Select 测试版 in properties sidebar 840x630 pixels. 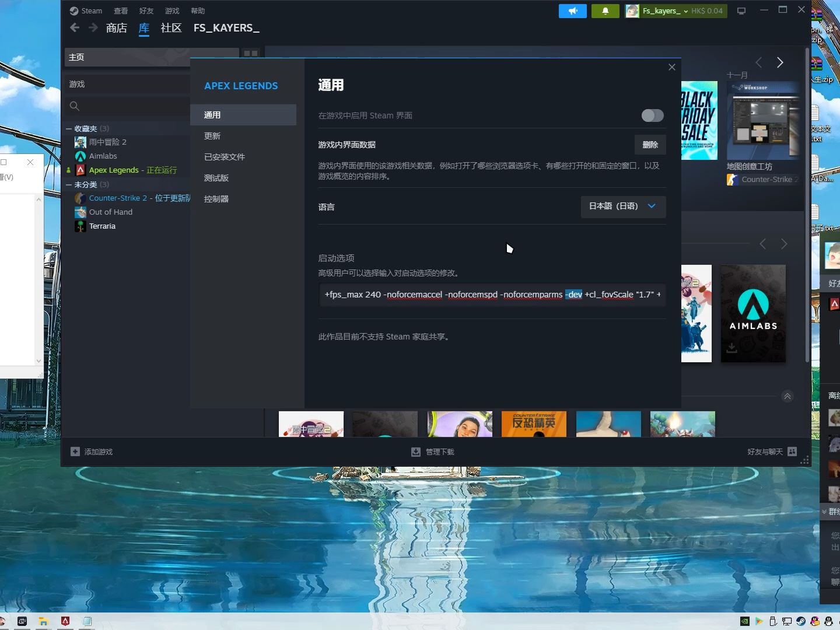[x=243, y=178]
